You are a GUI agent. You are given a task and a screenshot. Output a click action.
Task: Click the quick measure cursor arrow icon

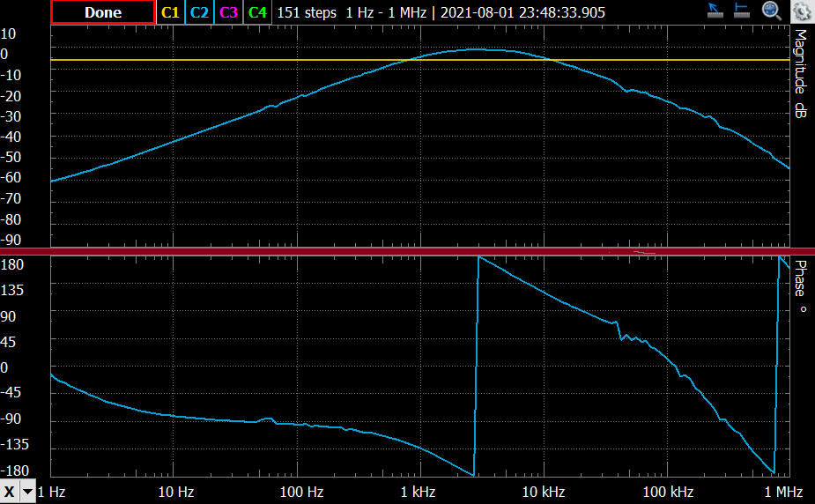point(716,11)
